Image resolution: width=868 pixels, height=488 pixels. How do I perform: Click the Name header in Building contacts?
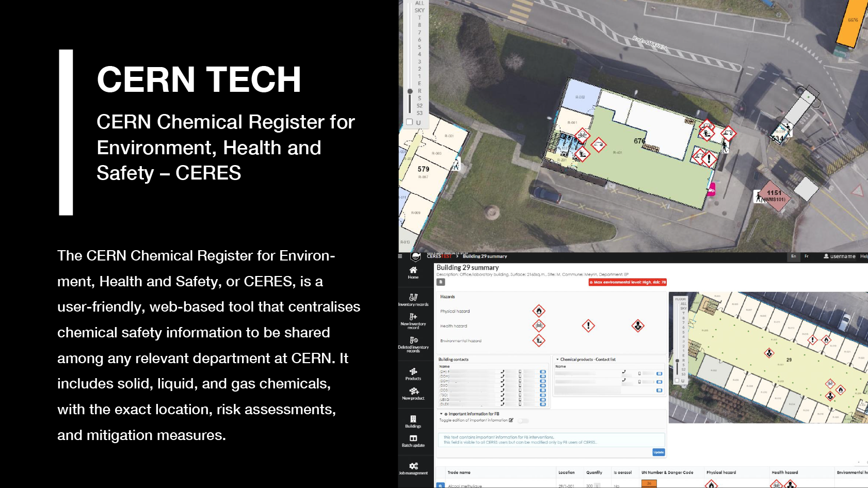[x=444, y=366]
